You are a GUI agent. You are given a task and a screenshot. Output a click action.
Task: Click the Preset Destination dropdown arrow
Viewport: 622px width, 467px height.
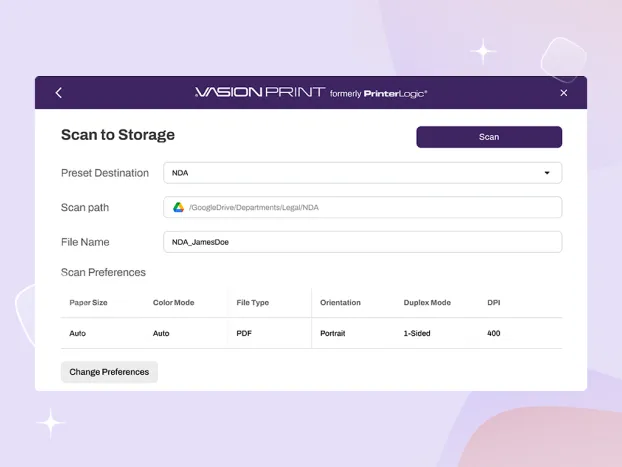coord(547,173)
